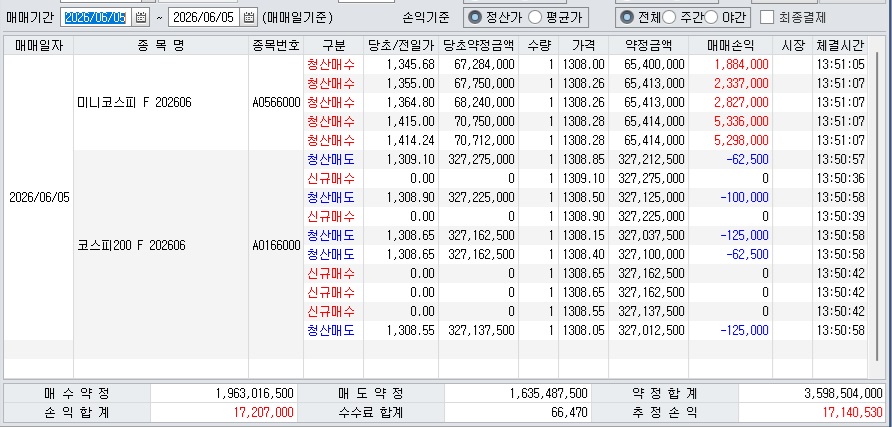
Task: Click item code A0166000
Action: pos(276,245)
